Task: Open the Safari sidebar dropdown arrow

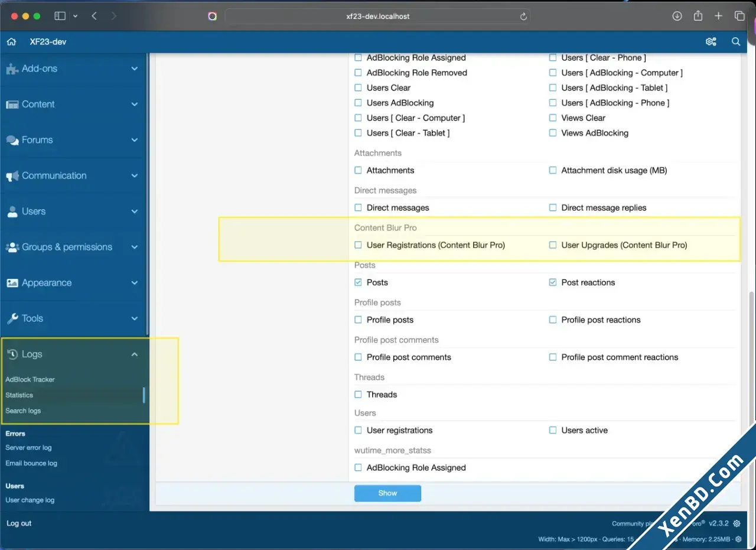Action: (75, 17)
